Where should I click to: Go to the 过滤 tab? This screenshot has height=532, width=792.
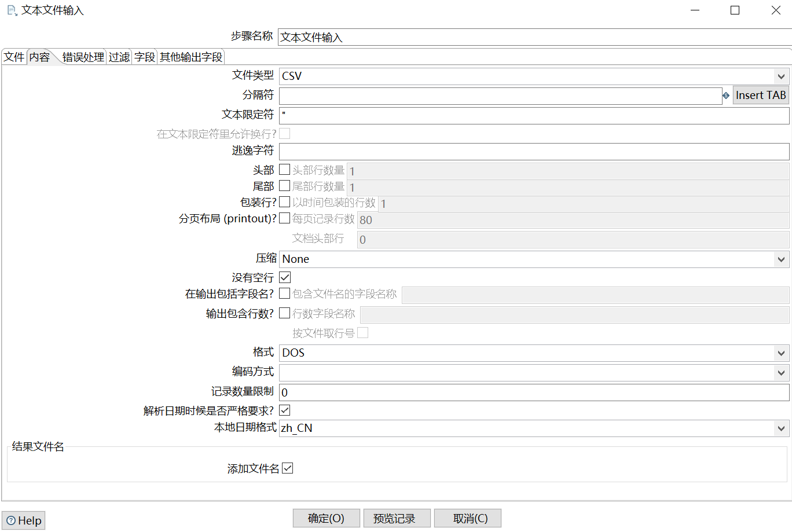coord(119,57)
